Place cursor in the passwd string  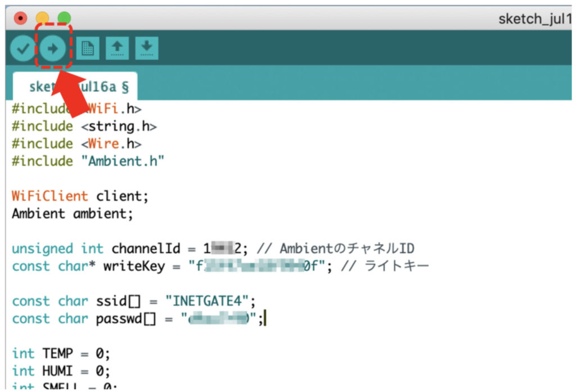219,319
